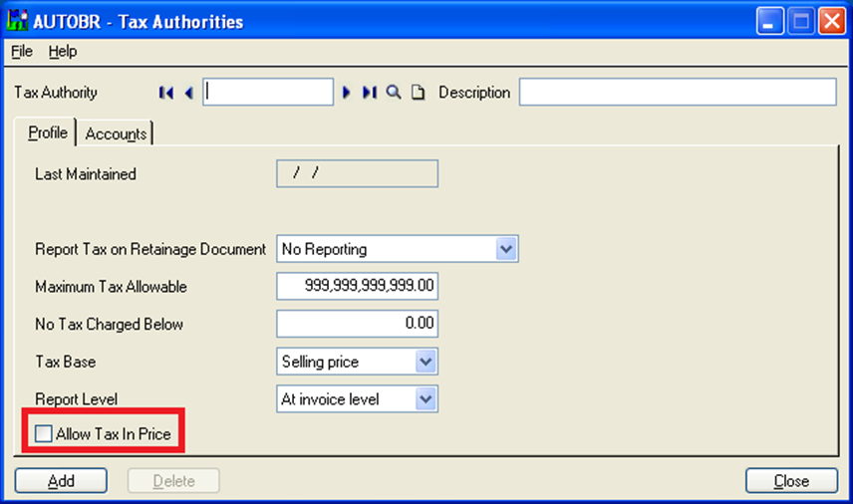
Task: Open the Tax Authority finder magnifier
Action: pos(394,93)
